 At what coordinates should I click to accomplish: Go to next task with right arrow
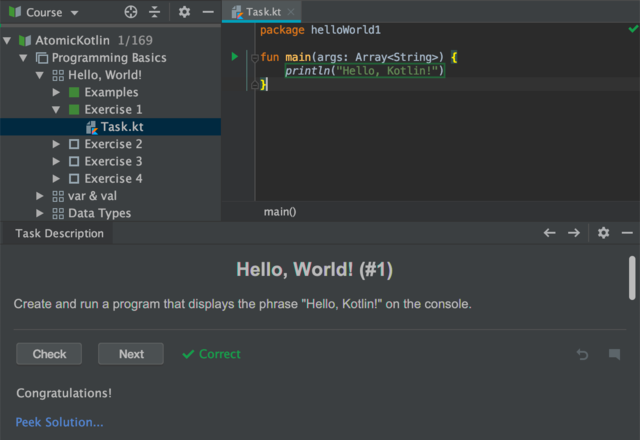tap(573, 233)
